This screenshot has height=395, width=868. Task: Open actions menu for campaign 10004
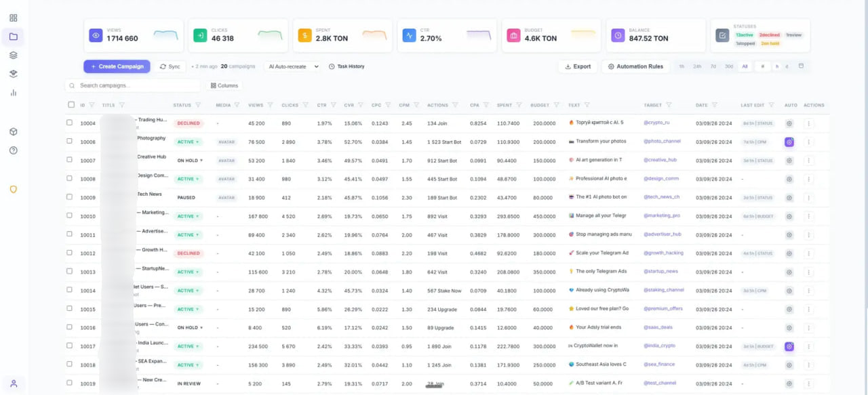pyautogui.click(x=808, y=123)
